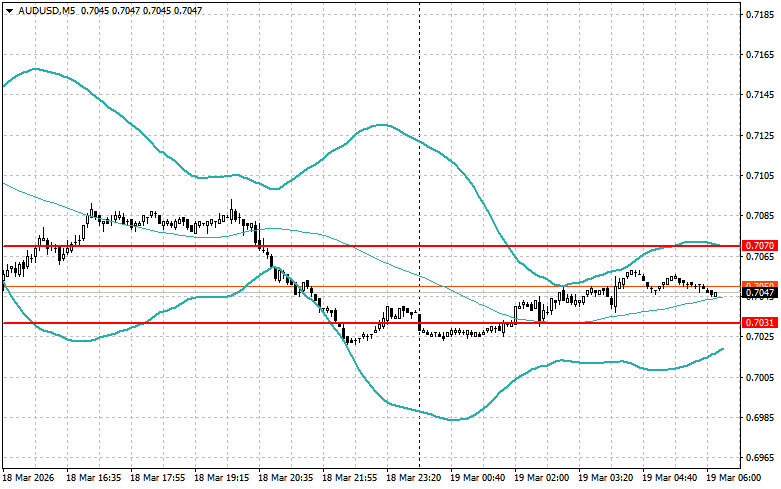Click the 0.7185 price axis label
This screenshot has width=781, height=489.
pyautogui.click(x=761, y=14)
